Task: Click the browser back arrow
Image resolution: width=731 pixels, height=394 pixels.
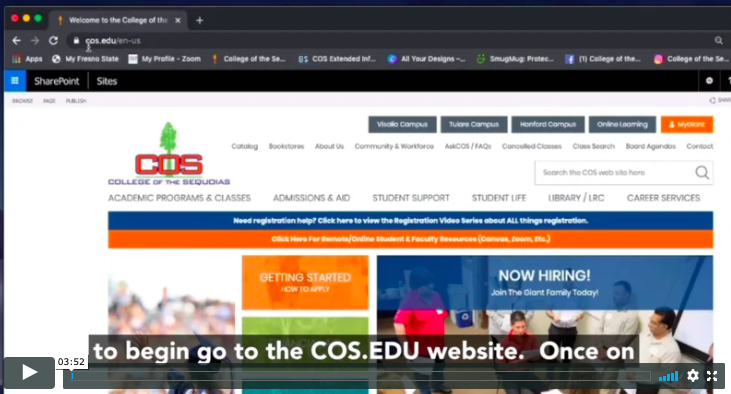Action: (x=16, y=41)
